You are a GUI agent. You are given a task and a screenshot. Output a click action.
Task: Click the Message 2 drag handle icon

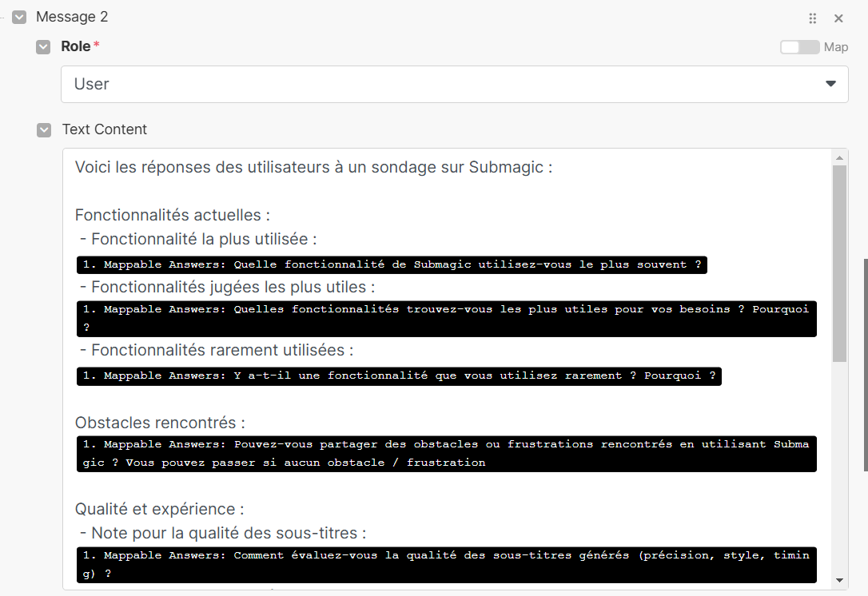click(x=812, y=18)
